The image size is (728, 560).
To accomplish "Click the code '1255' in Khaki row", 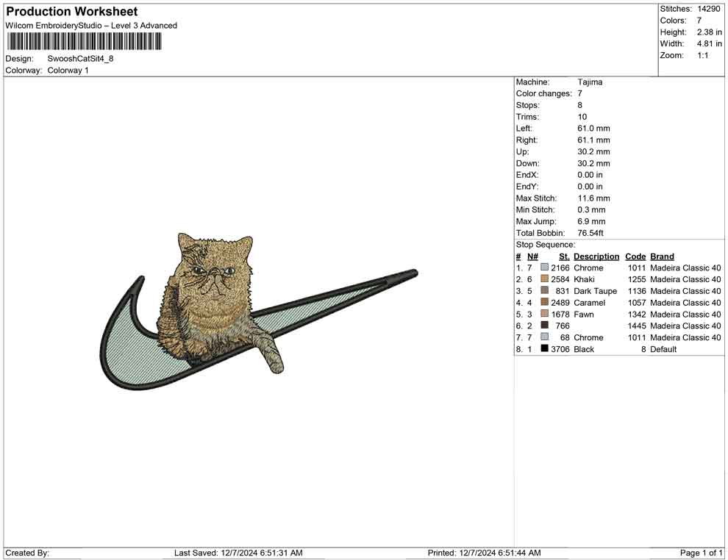I will pos(637,279).
